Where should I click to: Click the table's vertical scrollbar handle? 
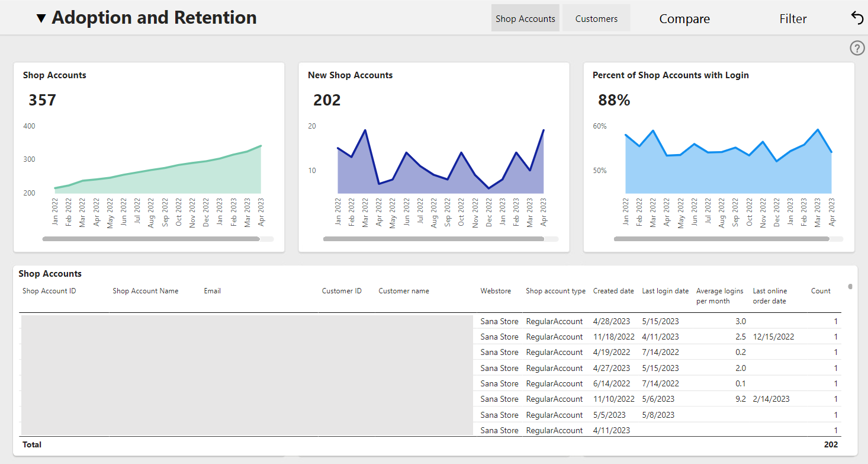(x=850, y=286)
